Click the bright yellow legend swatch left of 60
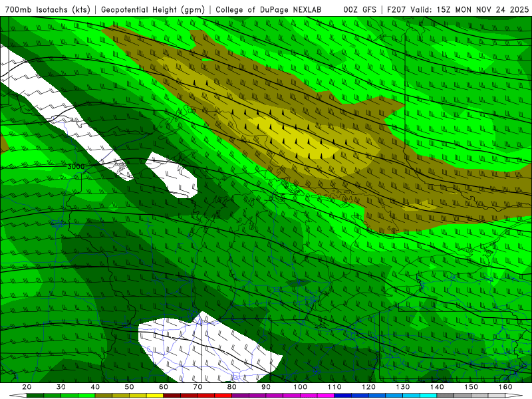Viewport: 532px width, 399px height. pos(155,396)
